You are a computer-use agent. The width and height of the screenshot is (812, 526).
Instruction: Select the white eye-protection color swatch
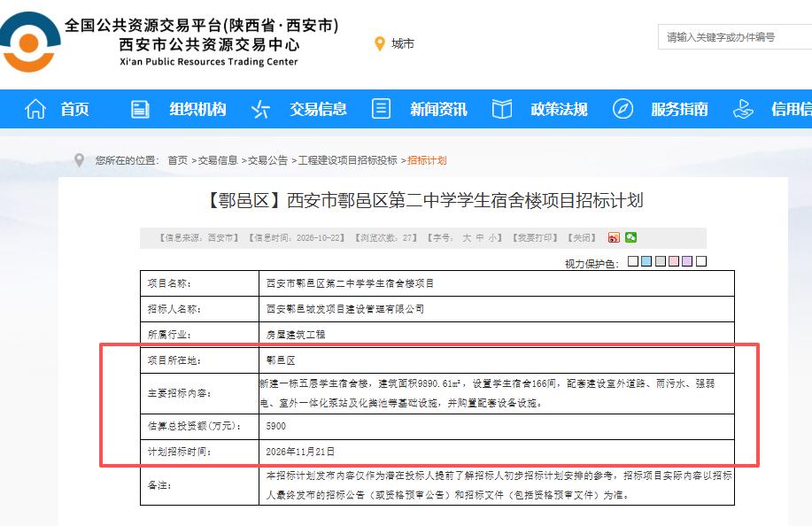pos(701,261)
